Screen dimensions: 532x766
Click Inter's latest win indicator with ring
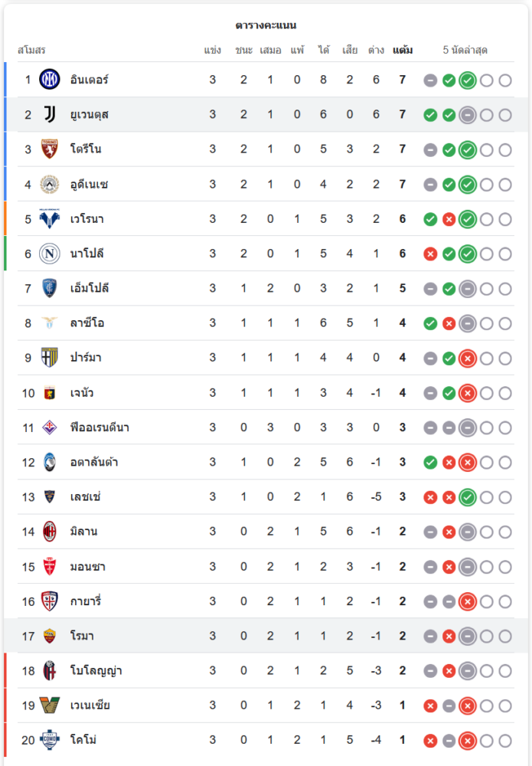(x=468, y=80)
